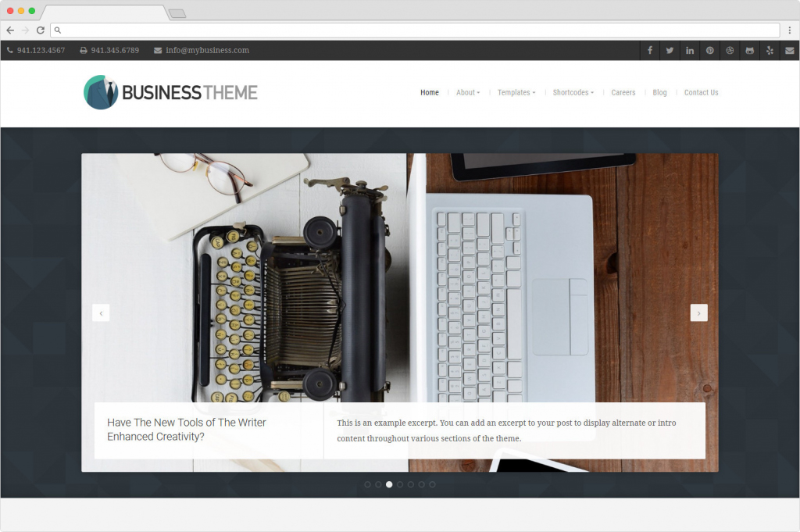The image size is (800, 532).
Task: Expand the Shortcodes dropdown menu
Action: tap(573, 92)
